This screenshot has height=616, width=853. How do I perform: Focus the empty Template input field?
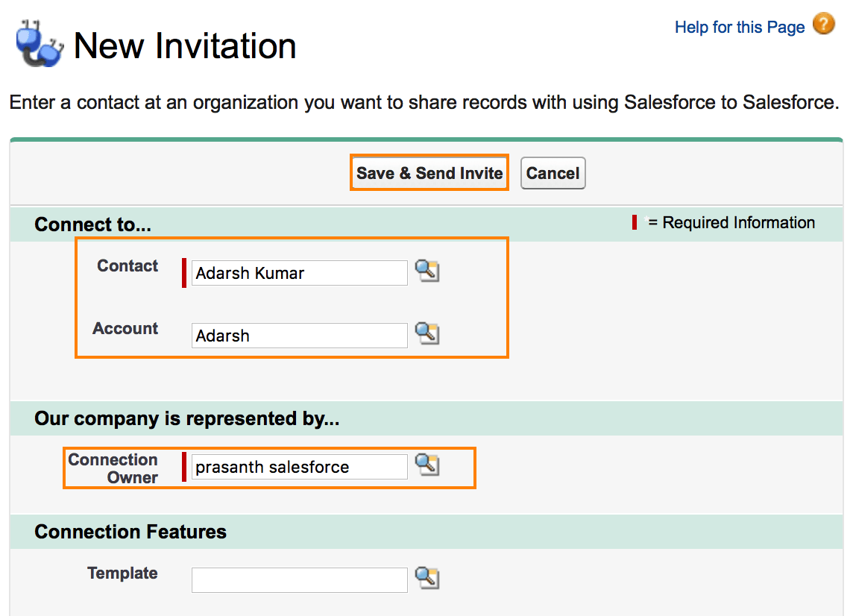[299, 580]
